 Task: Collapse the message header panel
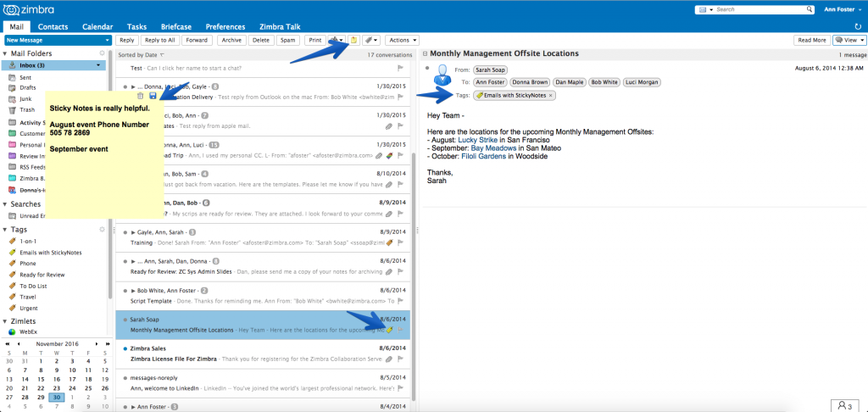(426, 53)
